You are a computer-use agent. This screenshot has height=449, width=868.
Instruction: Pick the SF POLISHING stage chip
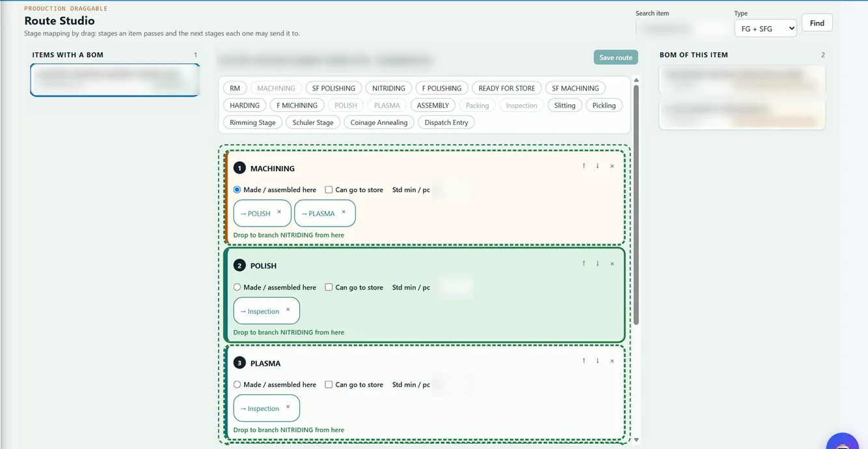(x=334, y=88)
